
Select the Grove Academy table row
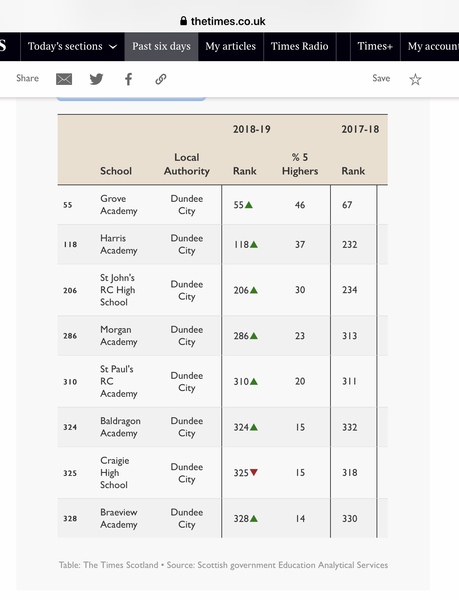click(223, 205)
